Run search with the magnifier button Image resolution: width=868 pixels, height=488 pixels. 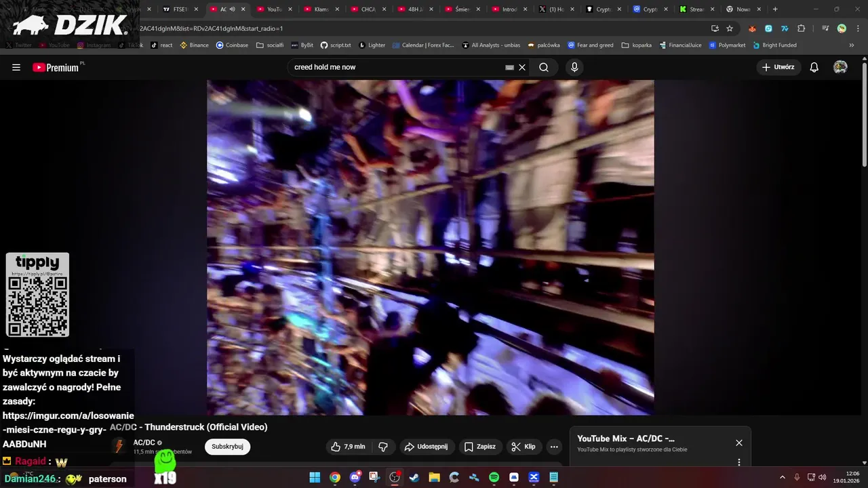click(x=544, y=67)
